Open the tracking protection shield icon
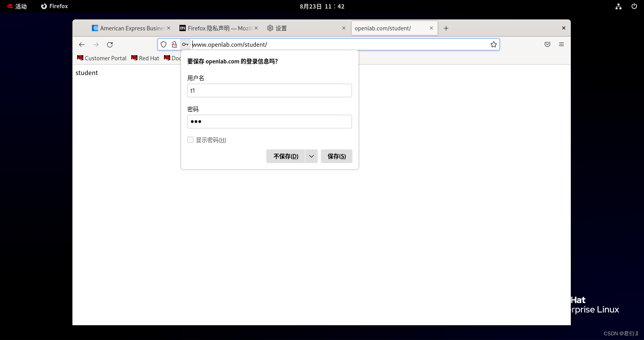Viewport: 644px width, 340px height. (164, 44)
